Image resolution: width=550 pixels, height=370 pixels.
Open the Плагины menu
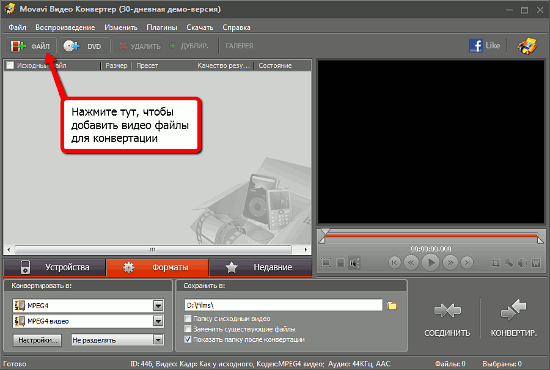click(162, 27)
